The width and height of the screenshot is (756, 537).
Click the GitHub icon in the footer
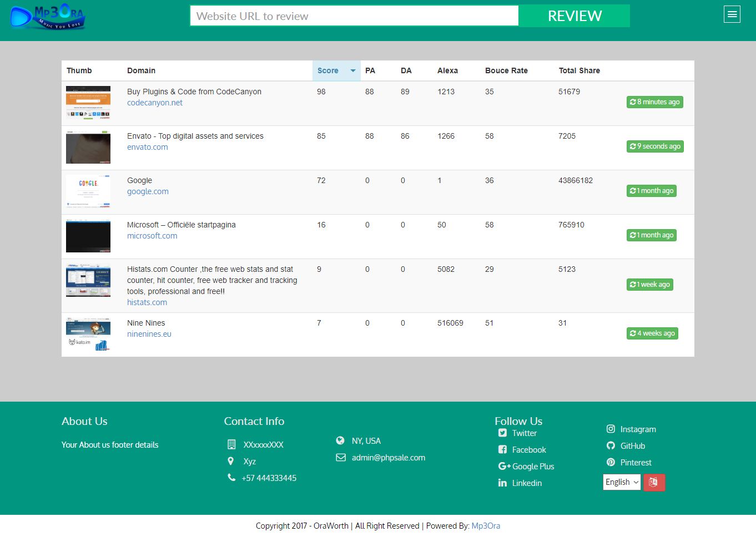pos(611,445)
